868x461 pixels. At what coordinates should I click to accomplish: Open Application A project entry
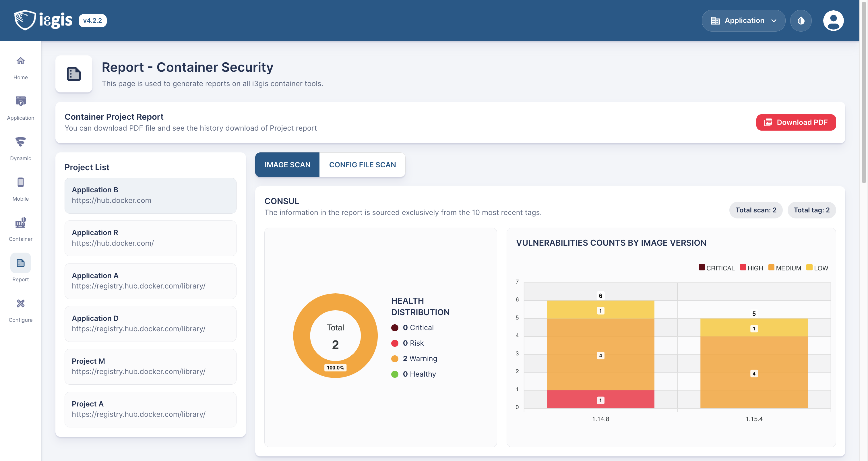150,281
